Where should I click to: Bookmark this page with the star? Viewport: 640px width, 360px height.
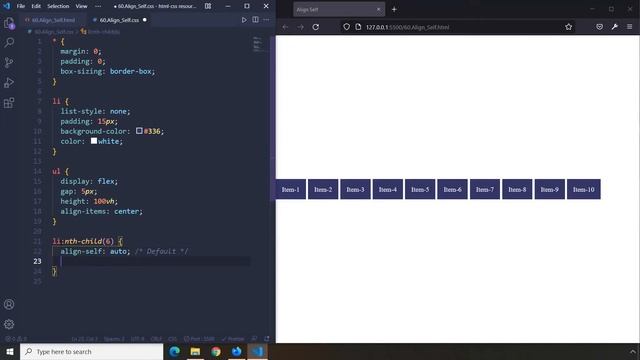pyautogui.click(x=569, y=27)
